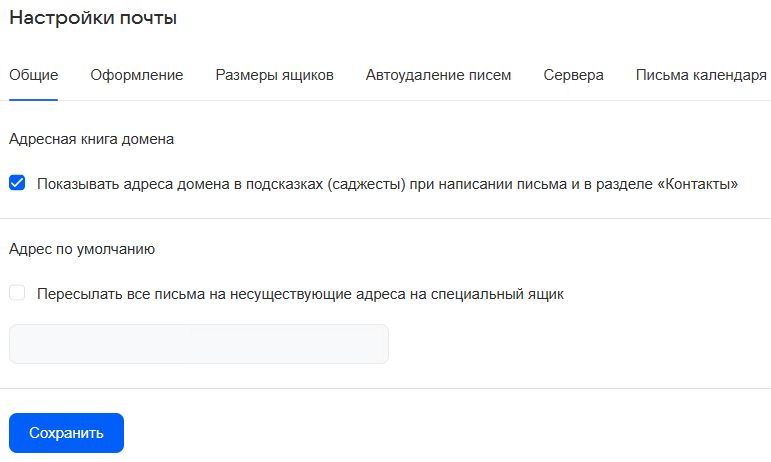Focus the special mailbox address input field
Viewport: 771px width, 462px height.
click(198, 344)
